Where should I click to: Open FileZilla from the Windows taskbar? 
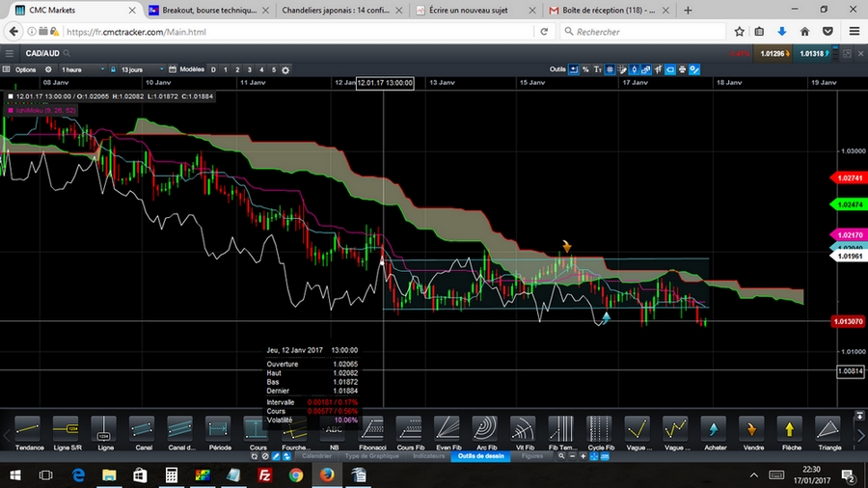264,474
